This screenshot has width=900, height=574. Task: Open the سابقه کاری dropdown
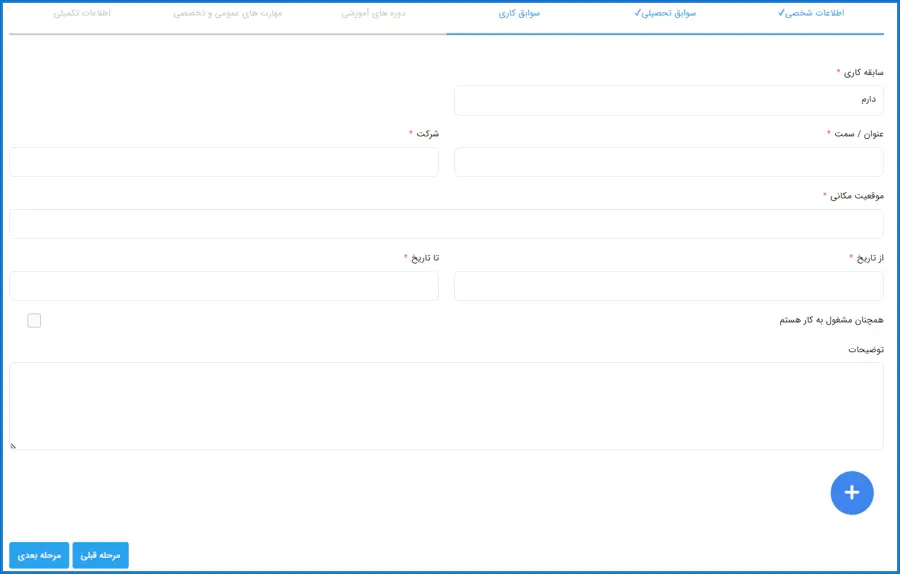coord(668,100)
